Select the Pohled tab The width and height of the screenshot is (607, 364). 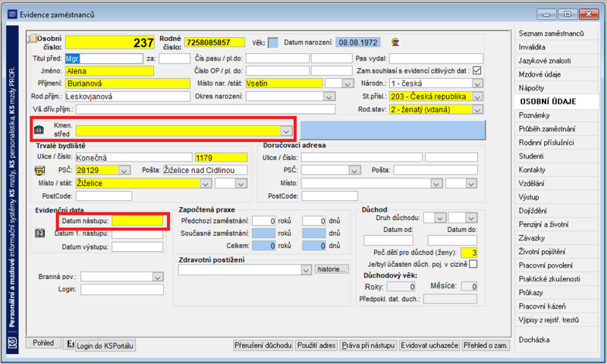43,343
